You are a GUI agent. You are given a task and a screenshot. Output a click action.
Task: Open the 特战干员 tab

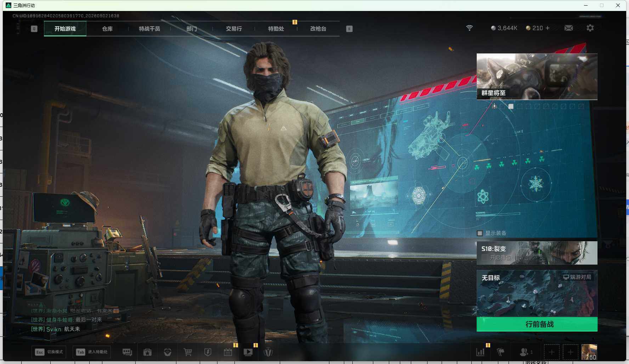coord(149,29)
